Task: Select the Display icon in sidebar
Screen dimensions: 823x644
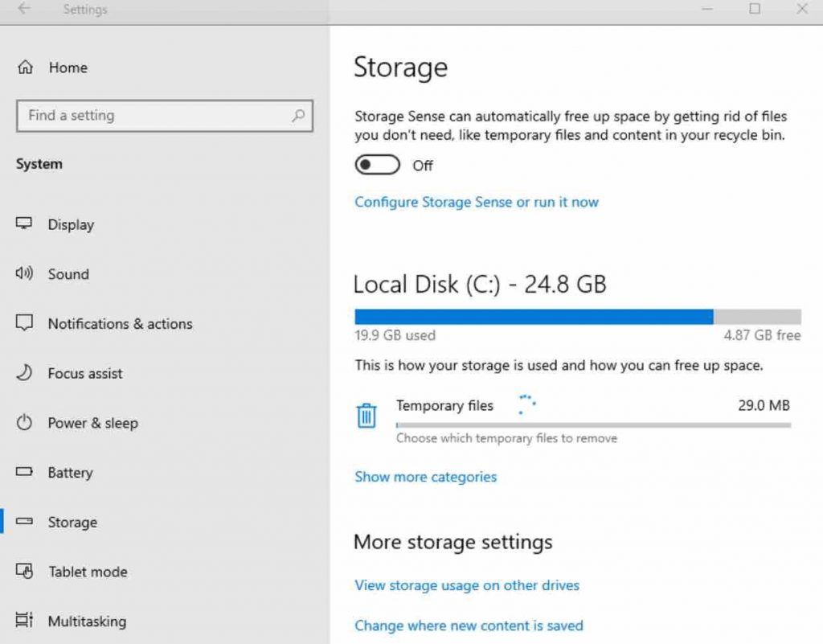Action: point(25,224)
